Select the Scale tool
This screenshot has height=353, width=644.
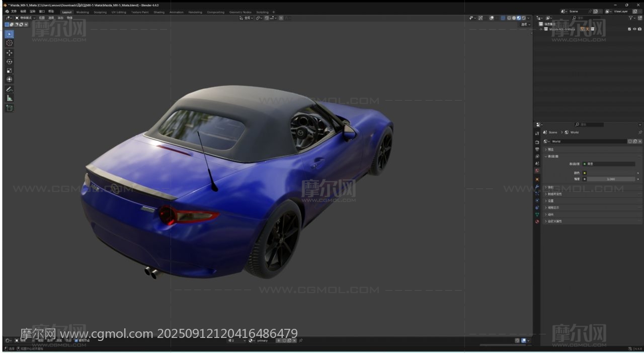[9, 70]
